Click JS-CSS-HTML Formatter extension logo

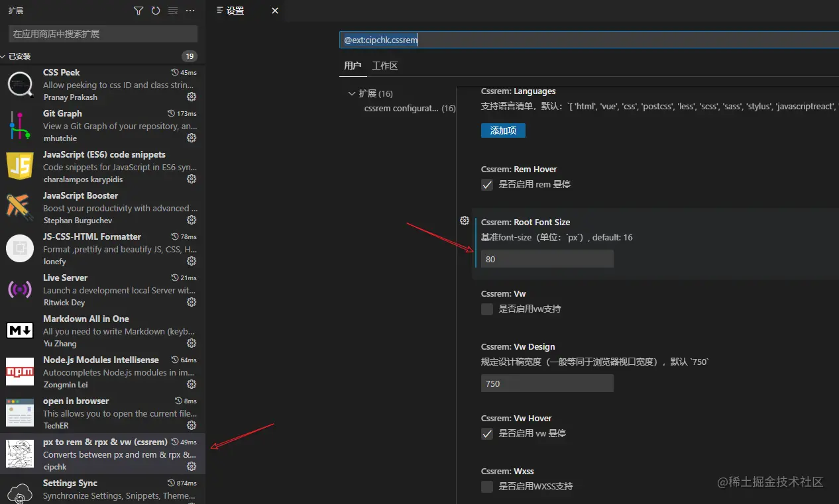(20, 248)
